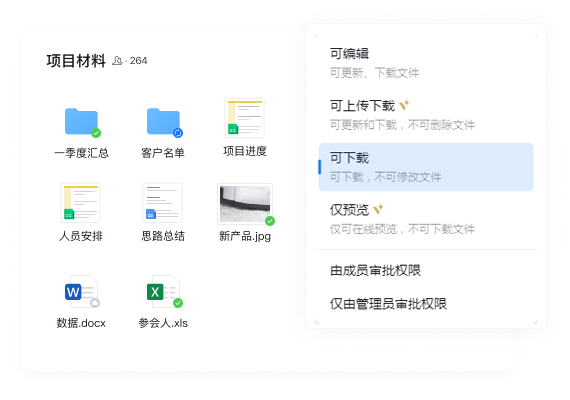Click the 人员安排 file name label
Viewport: 570px width, 400px height.
tap(81, 236)
